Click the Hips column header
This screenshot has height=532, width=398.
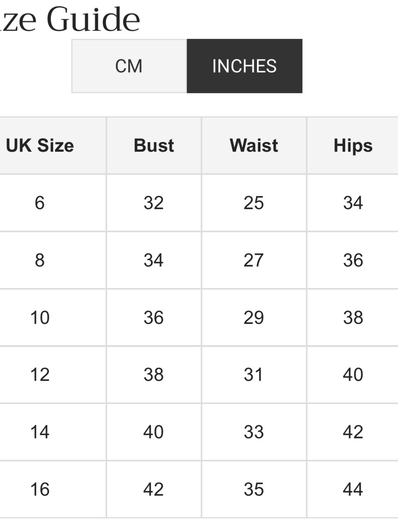(353, 145)
